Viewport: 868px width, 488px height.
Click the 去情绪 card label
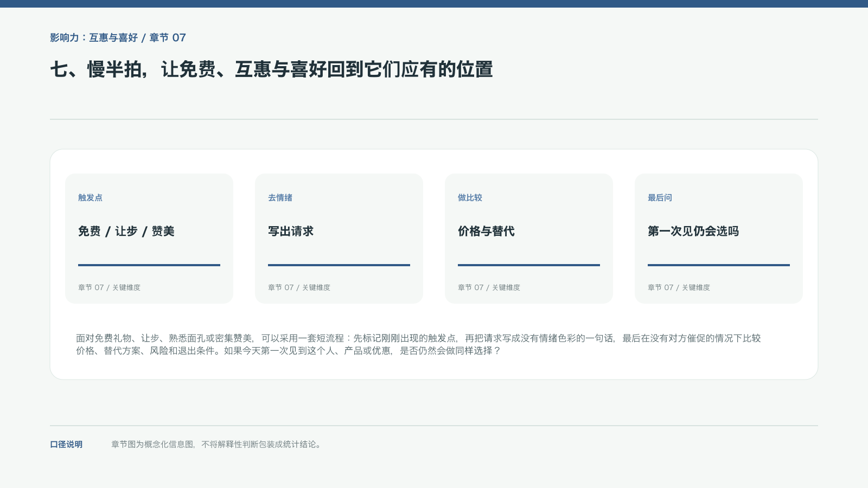(280, 198)
